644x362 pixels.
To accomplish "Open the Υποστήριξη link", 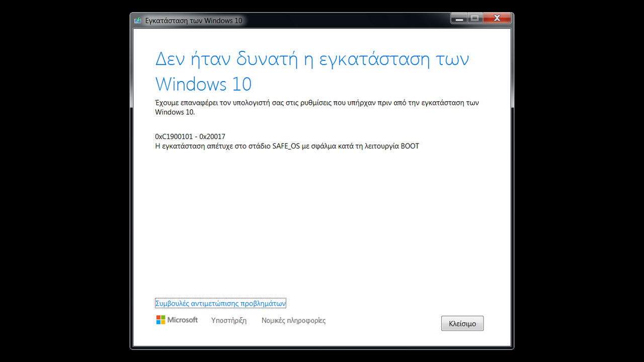I will click(229, 320).
